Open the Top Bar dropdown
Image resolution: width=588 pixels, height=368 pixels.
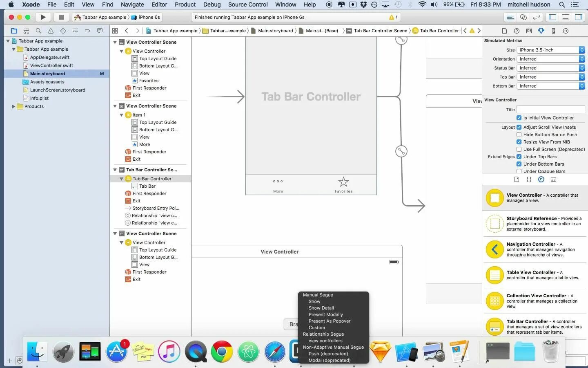tap(551, 77)
